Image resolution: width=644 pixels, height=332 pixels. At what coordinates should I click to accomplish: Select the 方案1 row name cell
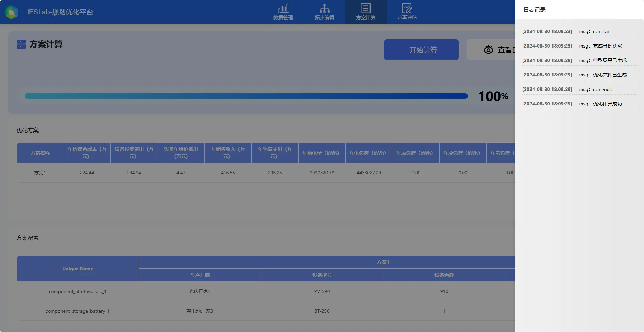pyautogui.click(x=40, y=173)
